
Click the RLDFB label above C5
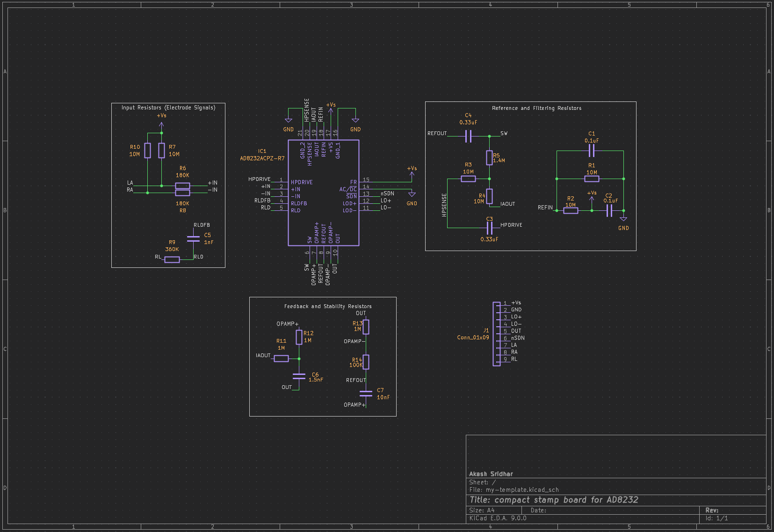click(202, 225)
